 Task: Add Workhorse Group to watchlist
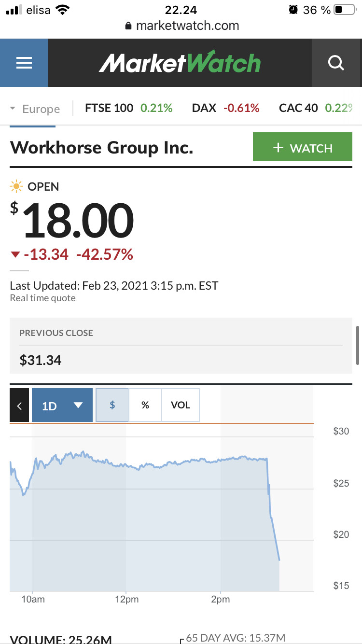[302, 148]
